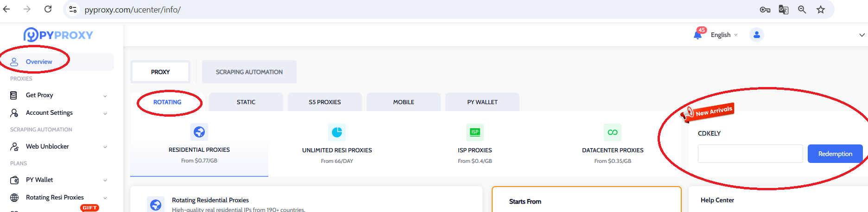Select the ISP Proxies icon
The height and width of the screenshot is (212, 868).
[x=475, y=132]
